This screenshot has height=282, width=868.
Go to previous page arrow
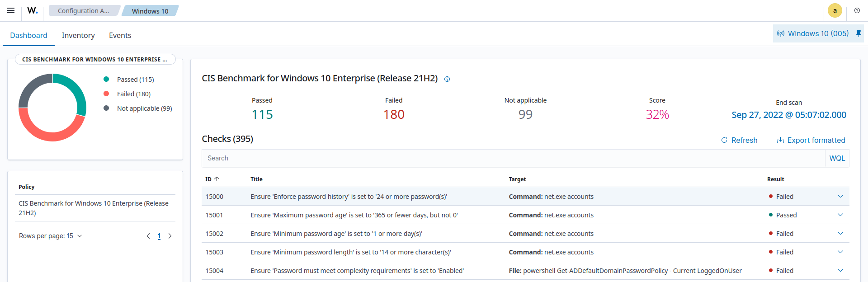pyautogui.click(x=148, y=236)
